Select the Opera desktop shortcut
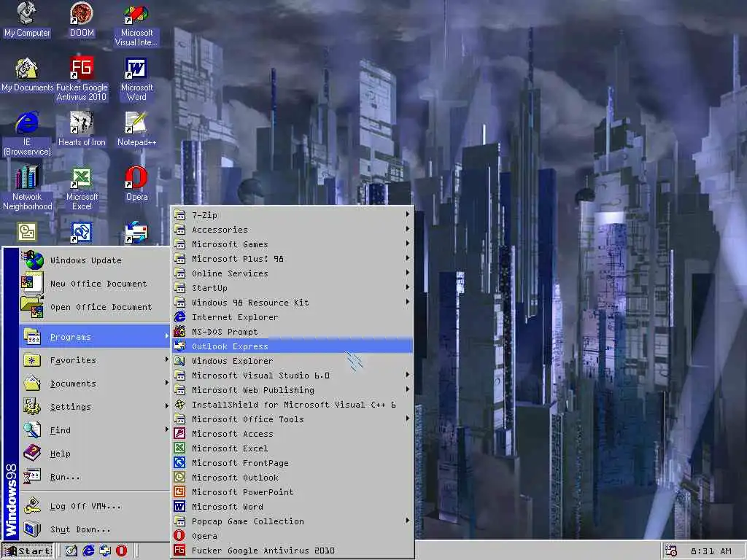 [136, 184]
